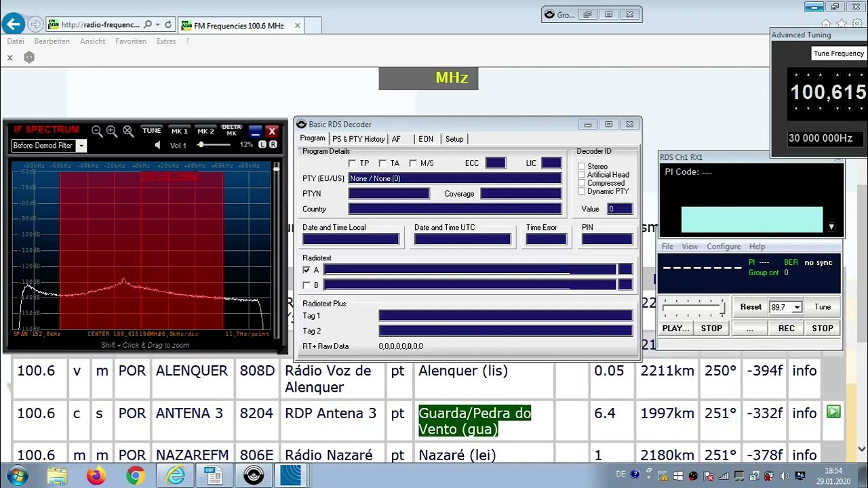Switch to PS & PTY History tab
The width and height of the screenshot is (868, 488).
(358, 139)
